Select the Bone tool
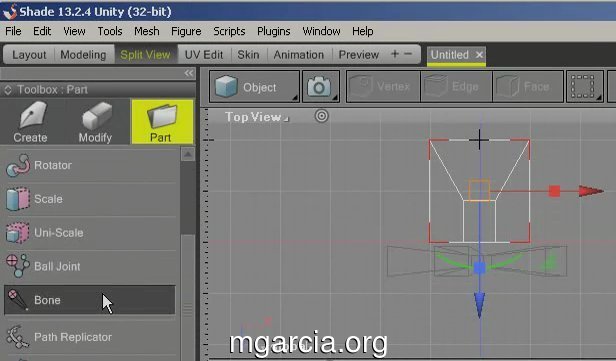The height and width of the screenshot is (361, 616). coord(90,300)
